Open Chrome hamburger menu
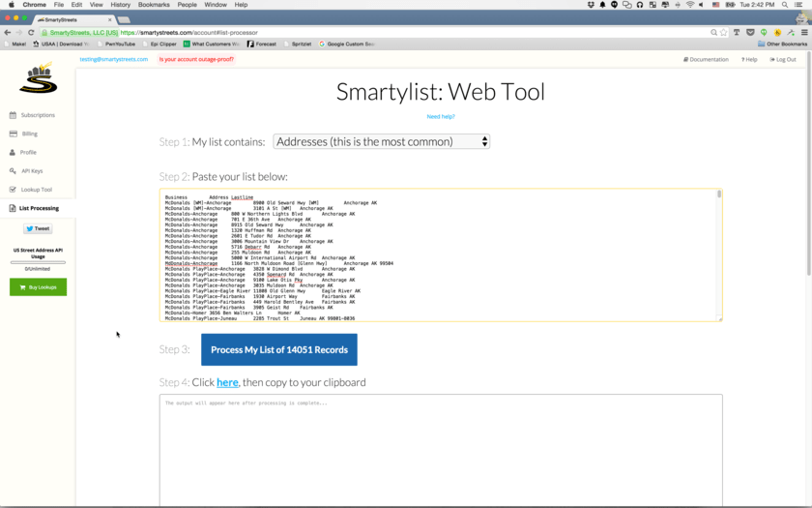This screenshot has height=508, width=812. click(804, 32)
